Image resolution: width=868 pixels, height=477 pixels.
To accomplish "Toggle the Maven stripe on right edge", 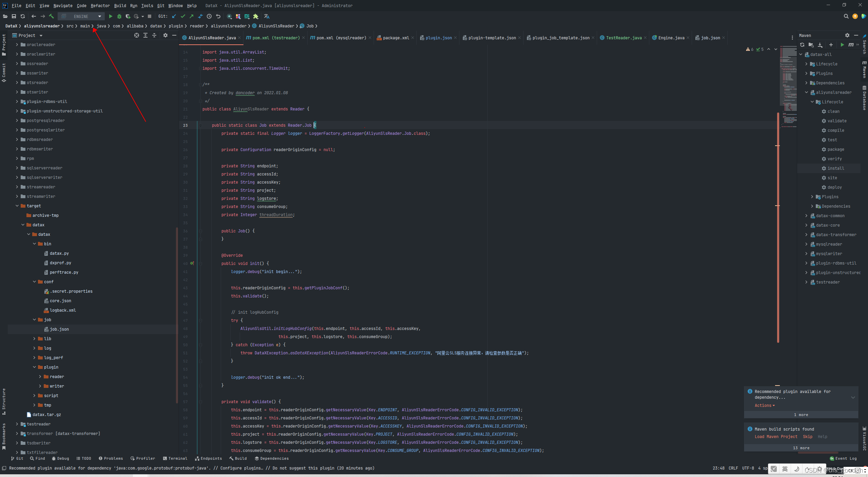I will point(864,69).
